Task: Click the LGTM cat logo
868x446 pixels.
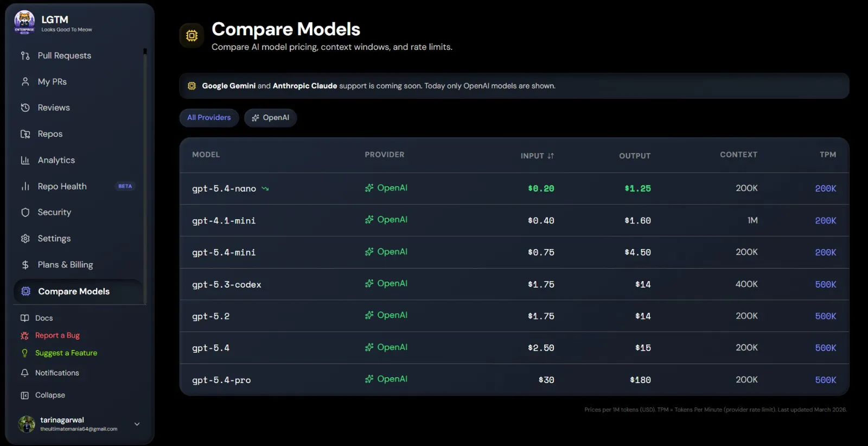Action: tap(24, 22)
